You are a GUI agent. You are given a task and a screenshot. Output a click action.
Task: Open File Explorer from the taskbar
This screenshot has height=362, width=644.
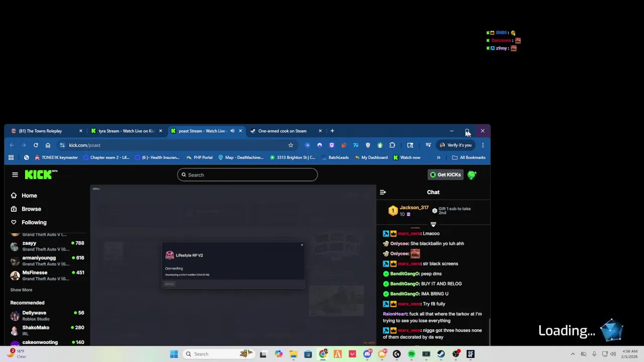[x=293, y=354]
